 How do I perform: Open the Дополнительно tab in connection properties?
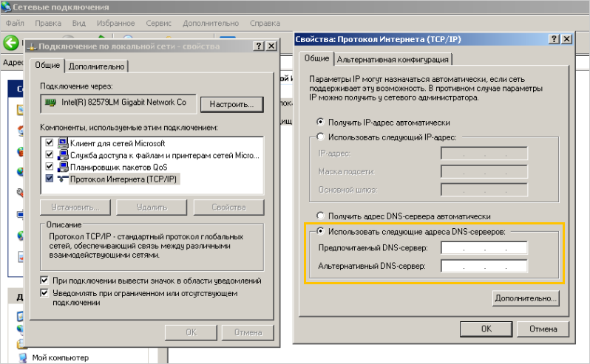point(98,66)
